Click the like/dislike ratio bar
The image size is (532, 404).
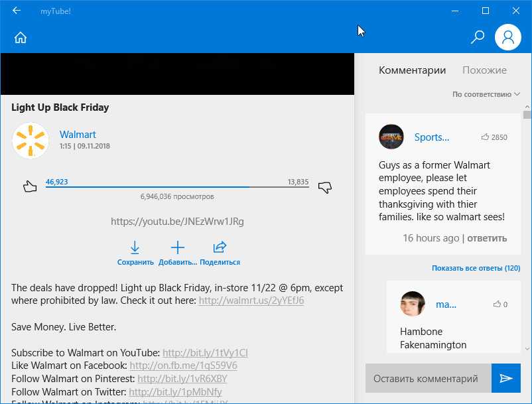coord(177,188)
